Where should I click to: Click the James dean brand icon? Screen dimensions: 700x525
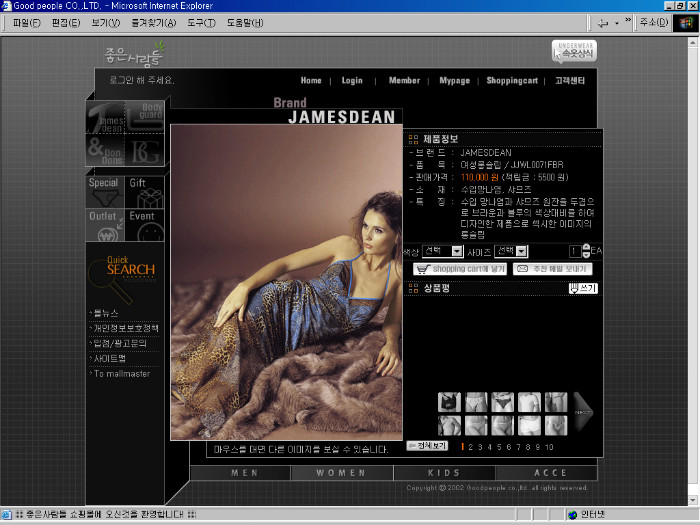(x=105, y=118)
